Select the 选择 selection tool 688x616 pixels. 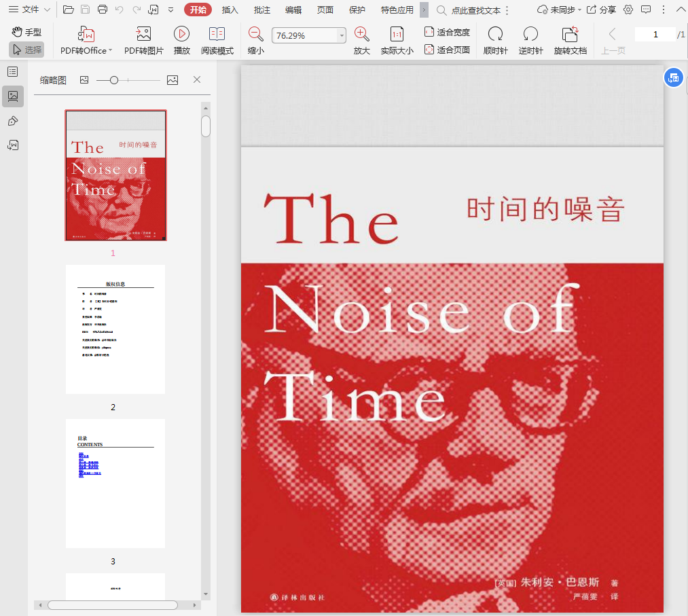[26, 50]
